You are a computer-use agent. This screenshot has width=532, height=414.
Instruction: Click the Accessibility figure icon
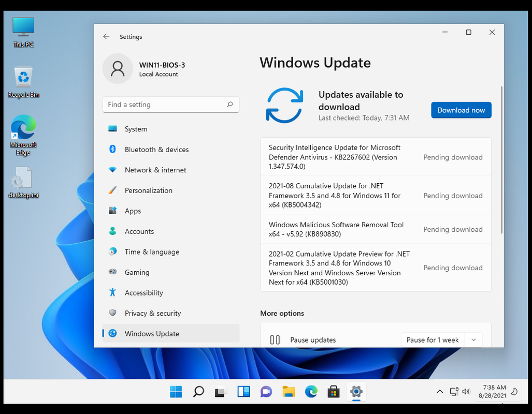[x=112, y=292]
